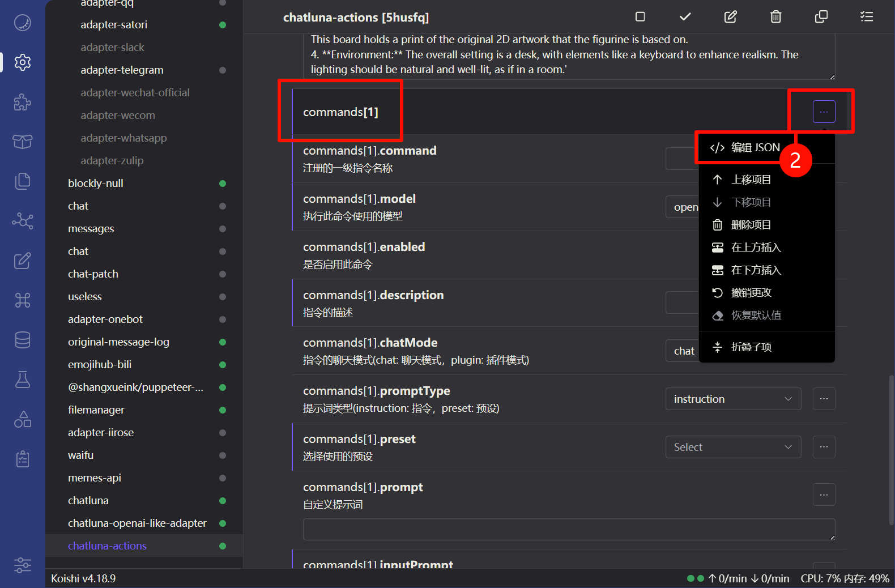Click the checkmark save icon in the header
895x588 pixels.
[685, 17]
